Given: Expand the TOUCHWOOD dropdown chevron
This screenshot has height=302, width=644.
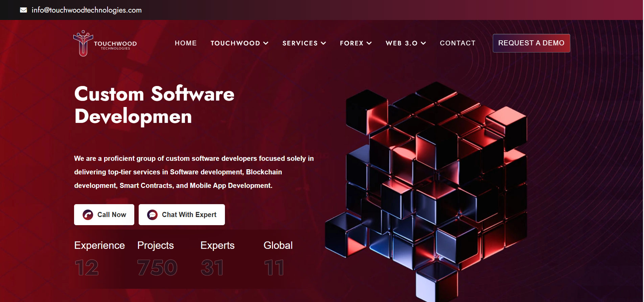Looking at the screenshot, I should click(266, 43).
